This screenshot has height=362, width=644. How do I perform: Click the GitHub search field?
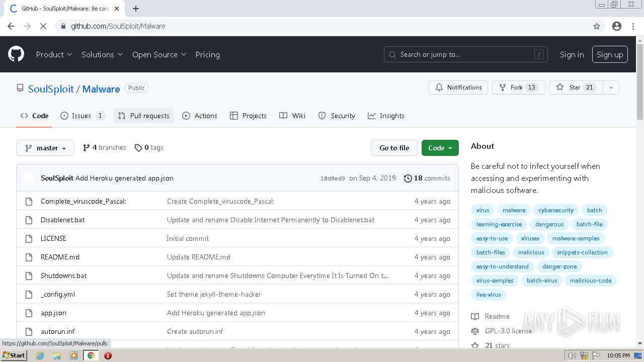466,54
